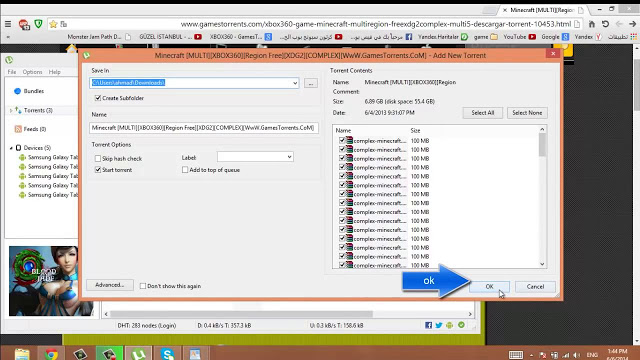Enable Skip hash check option
The height and width of the screenshot is (360, 640).
click(98, 158)
